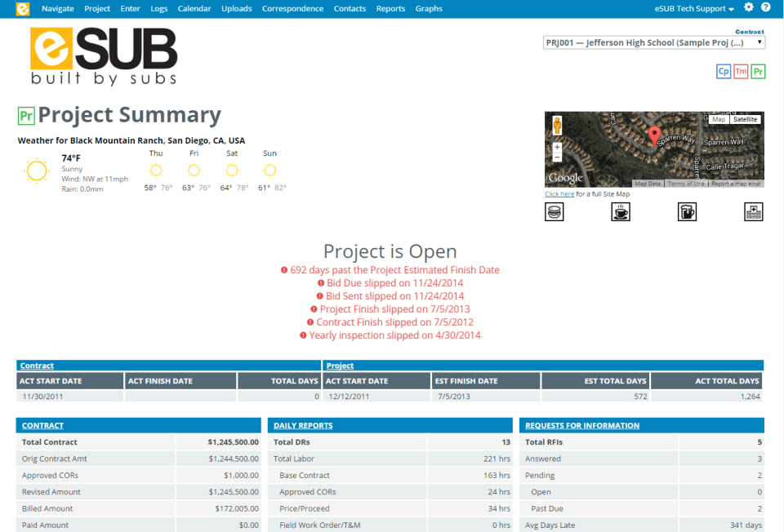
Task: Click the beer mug icon under the map
Action: coord(687,211)
